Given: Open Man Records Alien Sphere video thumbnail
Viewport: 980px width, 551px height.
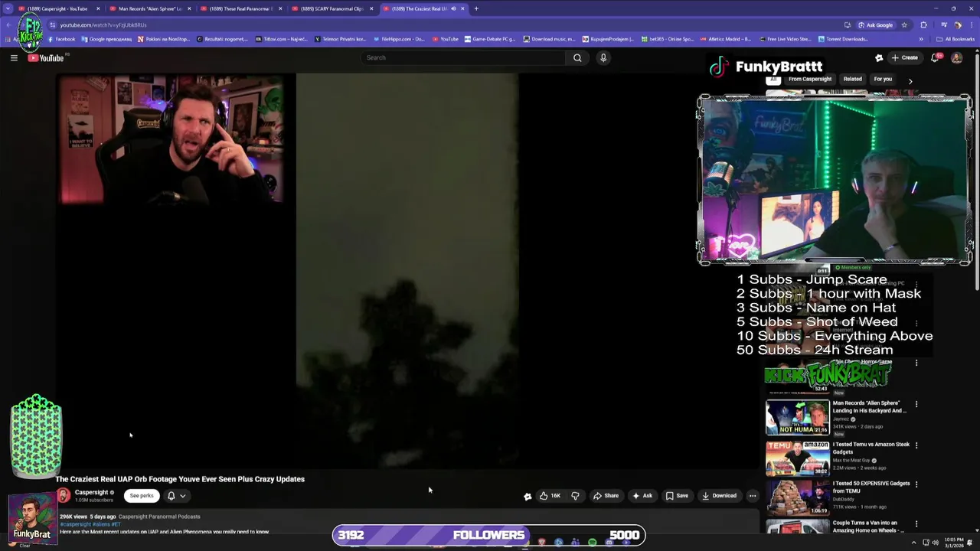Looking at the screenshot, I should coord(797,417).
